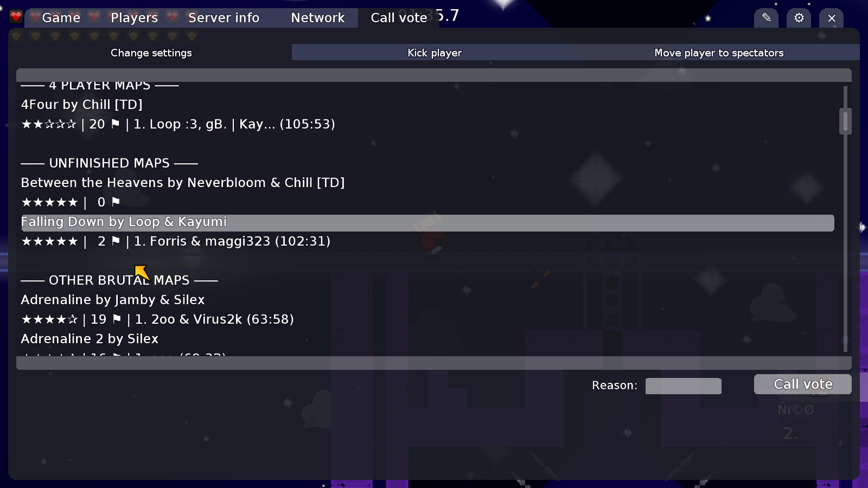The width and height of the screenshot is (868, 488).
Task: Switch to the Move player to spectators tab
Action: pyautogui.click(x=718, y=53)
